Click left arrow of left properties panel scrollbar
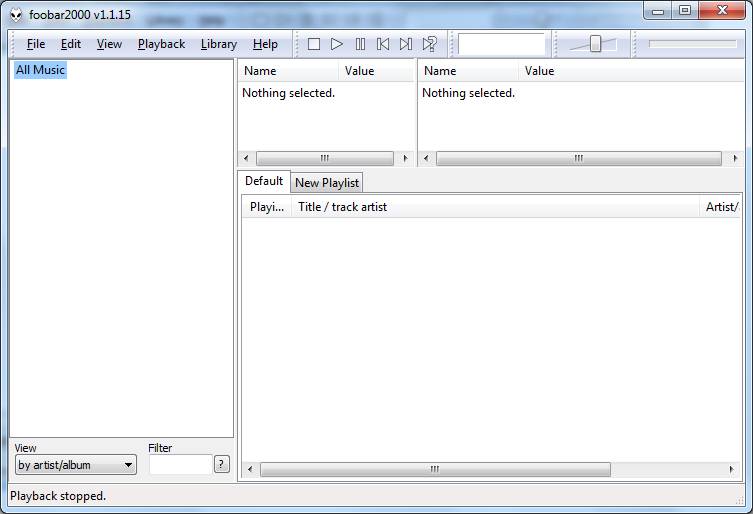The width and height of the screenshot is (753, 514). [246, 158]
